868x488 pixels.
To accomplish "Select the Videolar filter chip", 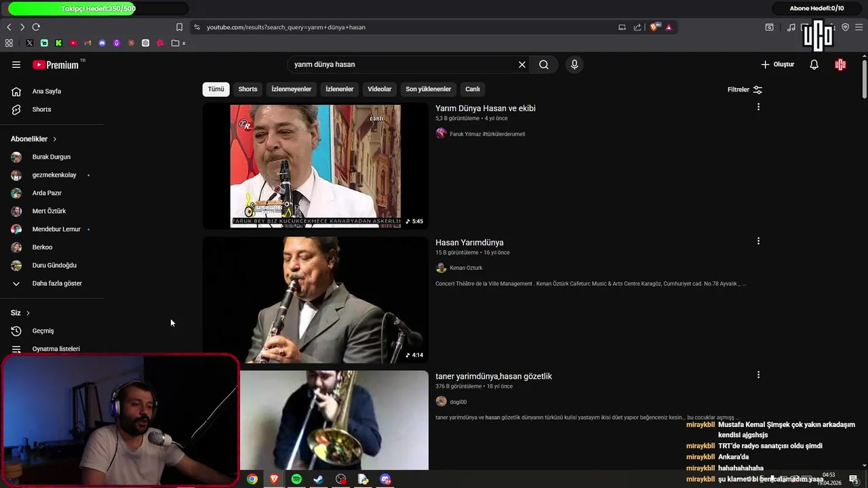I will coord(380,89).
